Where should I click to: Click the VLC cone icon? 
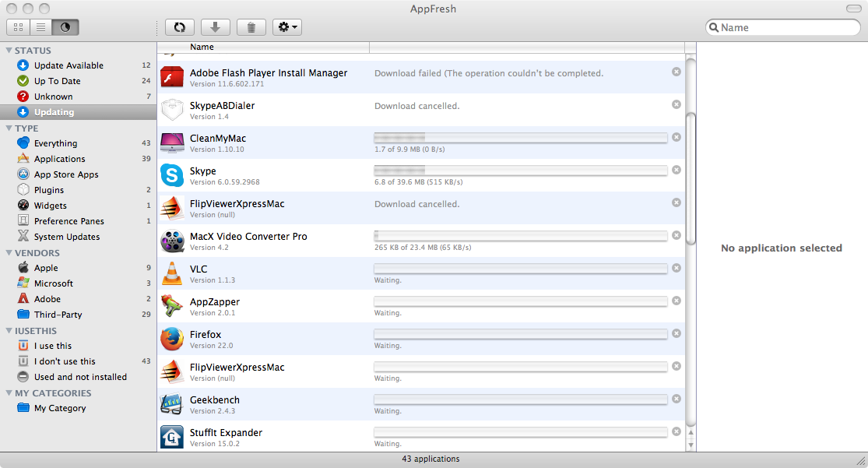[171, 274]
